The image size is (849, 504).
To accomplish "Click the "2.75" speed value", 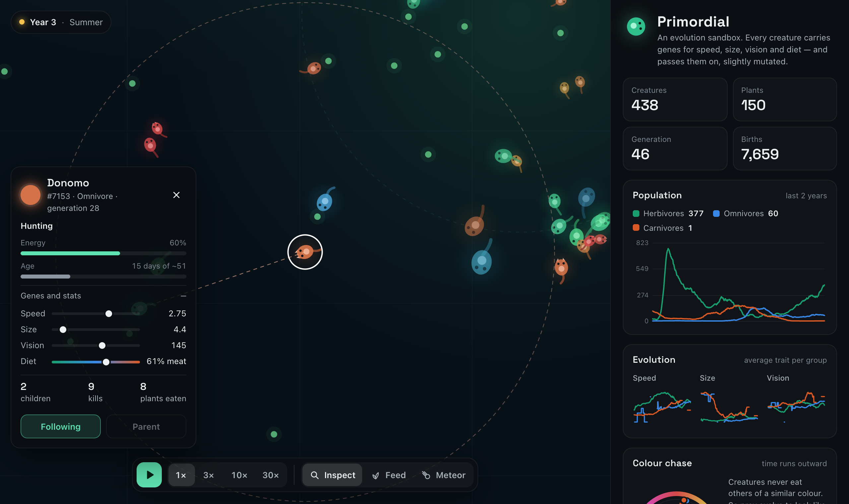I will coord(177,313).
